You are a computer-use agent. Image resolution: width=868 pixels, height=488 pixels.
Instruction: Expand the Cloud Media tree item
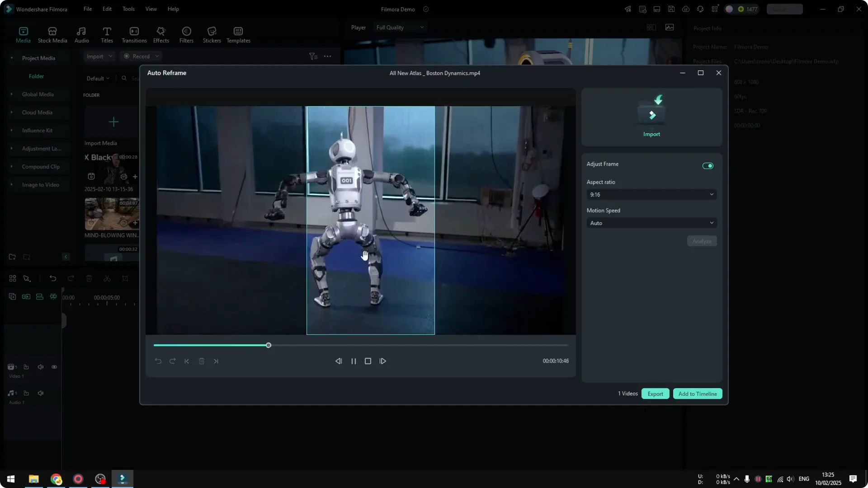coord(12,113)
